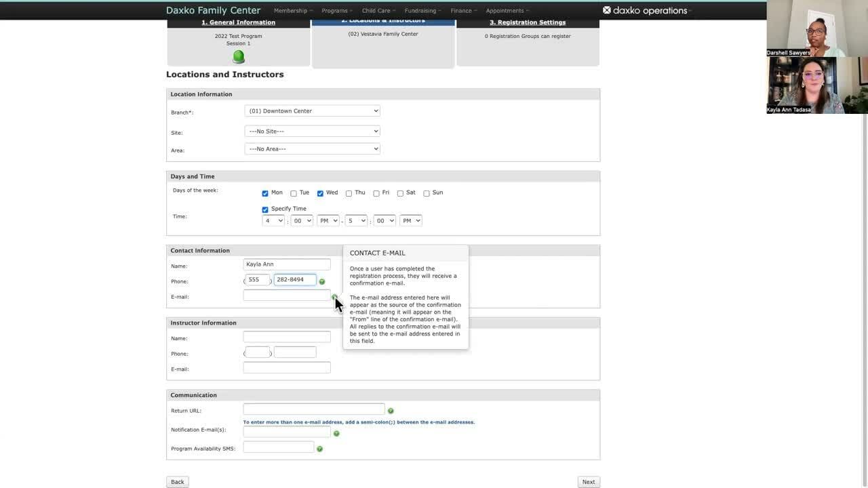Click the help icon beside Return URL
The height and width of the screenshot is (488, 868).
tap(391, 411)
